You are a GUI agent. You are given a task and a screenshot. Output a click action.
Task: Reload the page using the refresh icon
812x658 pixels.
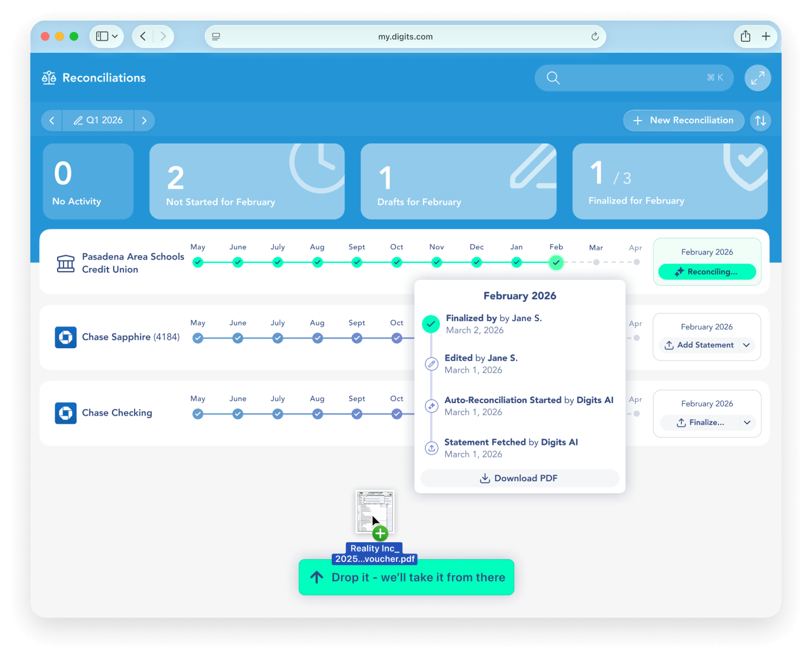(595, 36)
